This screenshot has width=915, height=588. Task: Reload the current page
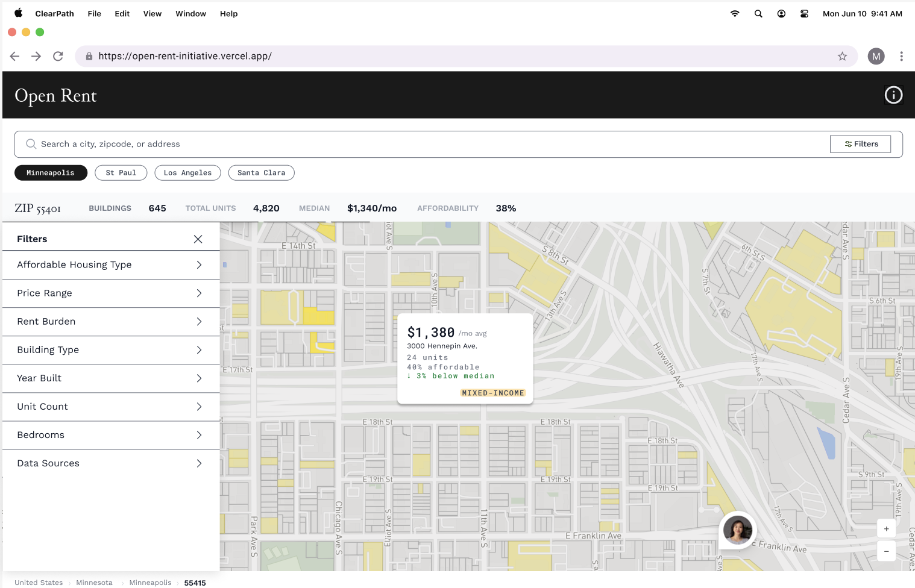(x=58, y=56)
